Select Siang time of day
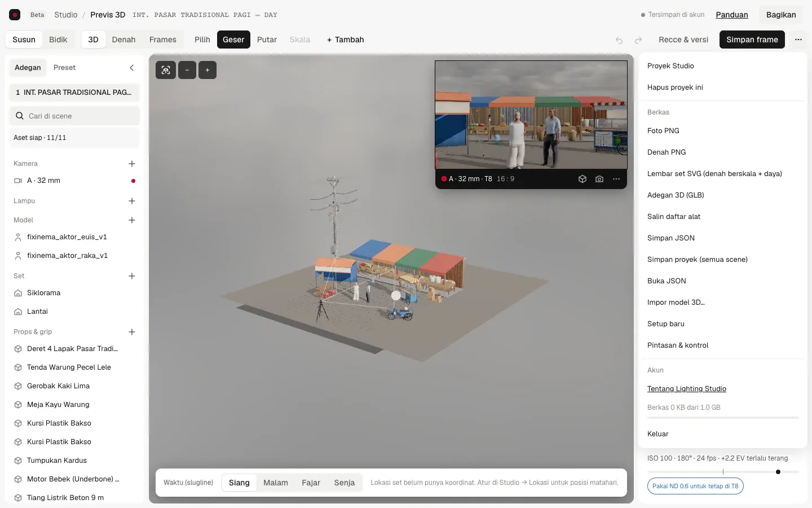This screenshot has width=812, height=508. tap(239, 483)
